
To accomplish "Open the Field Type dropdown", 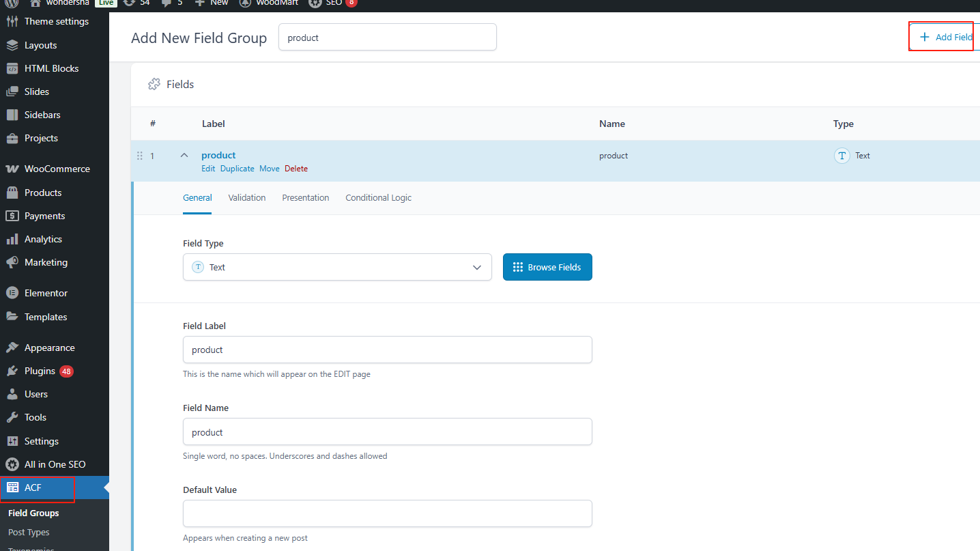I will tap(337, 267).
